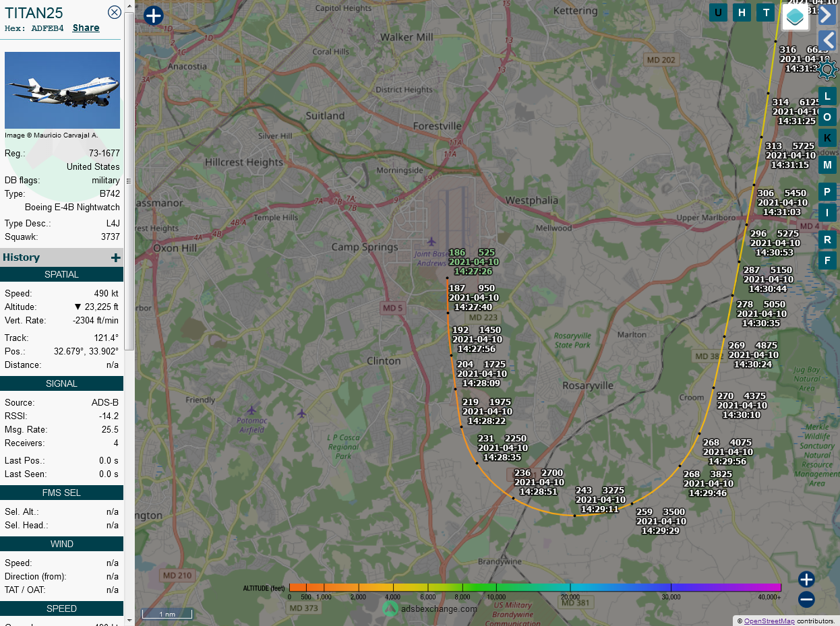This screenshot has width=840, height=626.
Task: Click the RSSI value -14.2
Action: [x=109, y=416]
